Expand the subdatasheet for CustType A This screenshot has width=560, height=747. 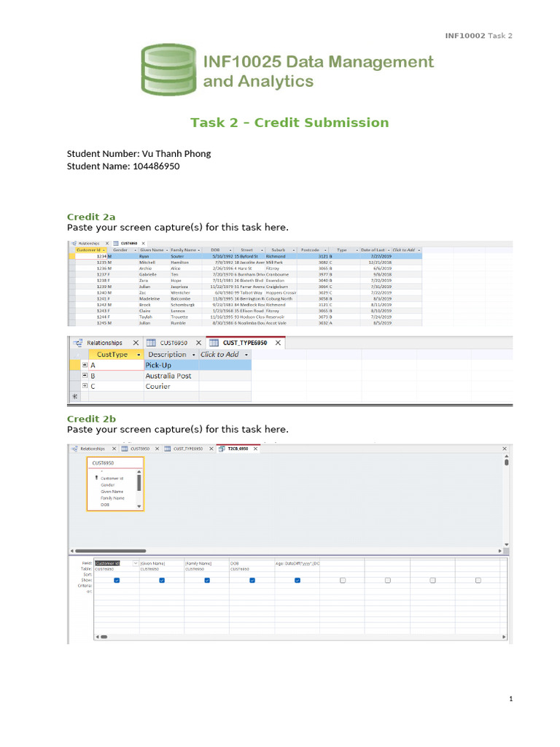pyautogui.click(x=85, y=365)
